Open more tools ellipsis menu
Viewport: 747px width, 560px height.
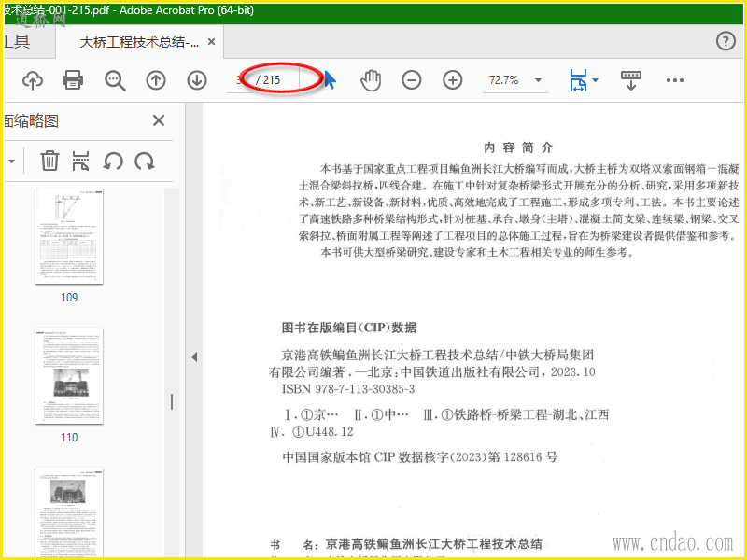tap(675, 80)
